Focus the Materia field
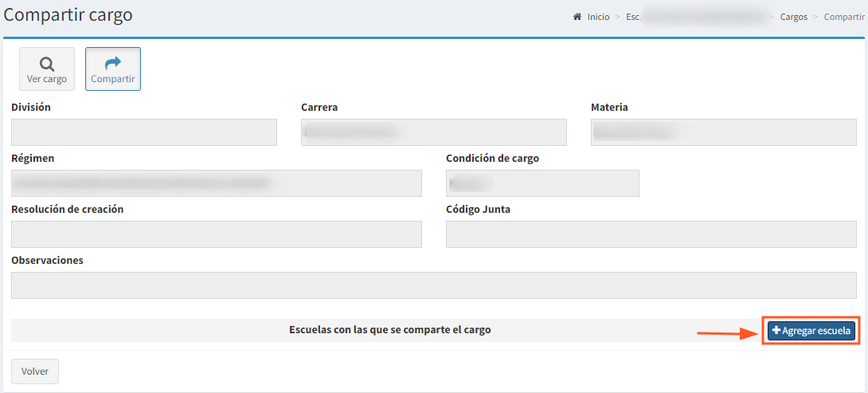Image resolution: width=868 pixels, height=393 pixels. click(724, 132)
